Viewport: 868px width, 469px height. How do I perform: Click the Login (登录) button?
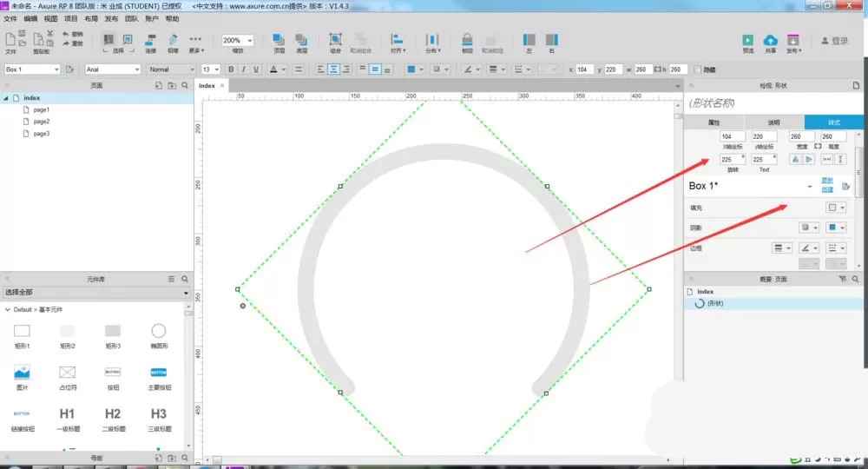click(x=835, y=41)
